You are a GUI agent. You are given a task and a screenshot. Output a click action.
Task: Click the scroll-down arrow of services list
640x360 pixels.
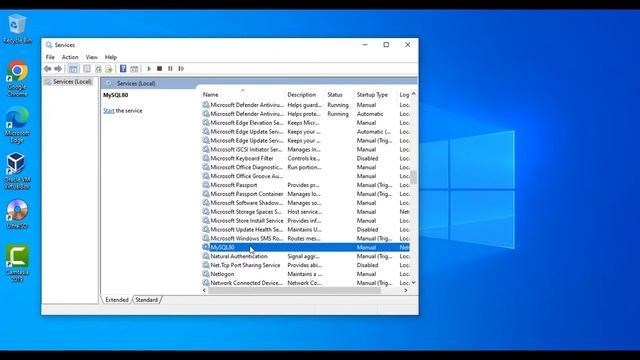point(413,282)
